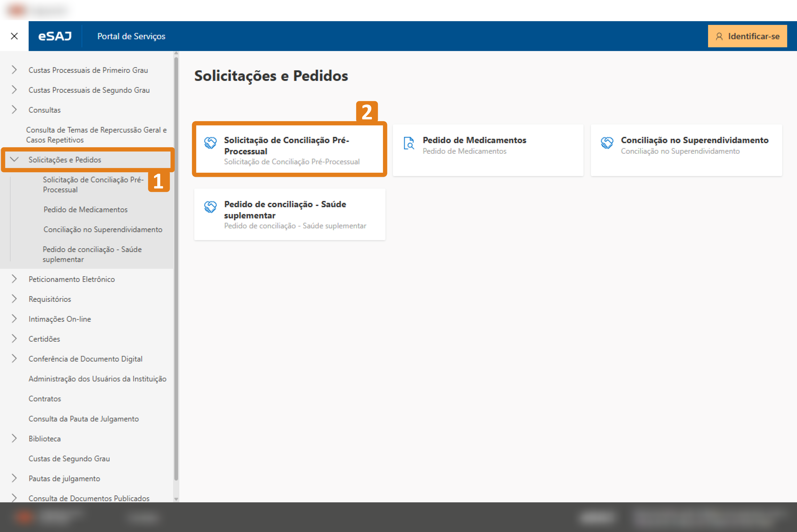This screenshot has width=797, height=532.
Task: Click handshake icon for Conciliação Pré-Processual card
Action: 210,143
